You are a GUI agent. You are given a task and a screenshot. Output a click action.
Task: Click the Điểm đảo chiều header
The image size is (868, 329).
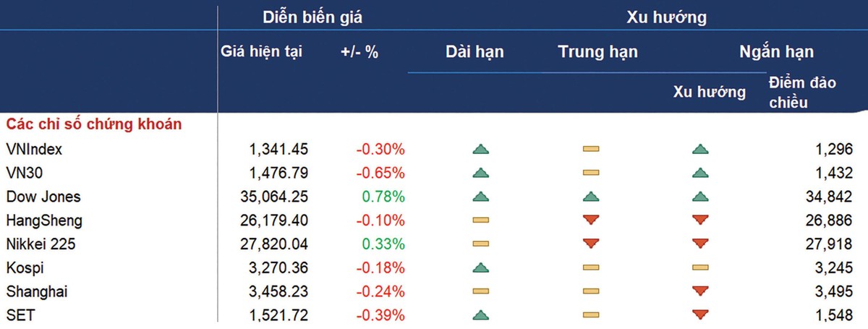801,93
